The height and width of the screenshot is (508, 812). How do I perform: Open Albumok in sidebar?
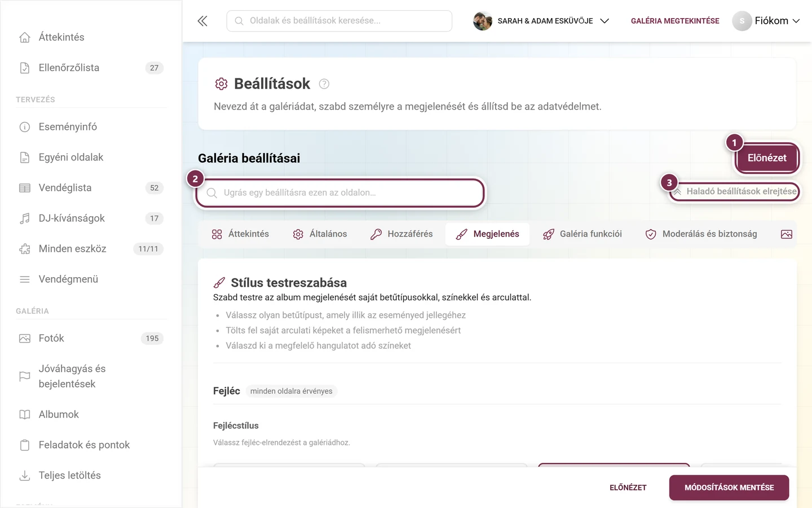pos(90,415)
